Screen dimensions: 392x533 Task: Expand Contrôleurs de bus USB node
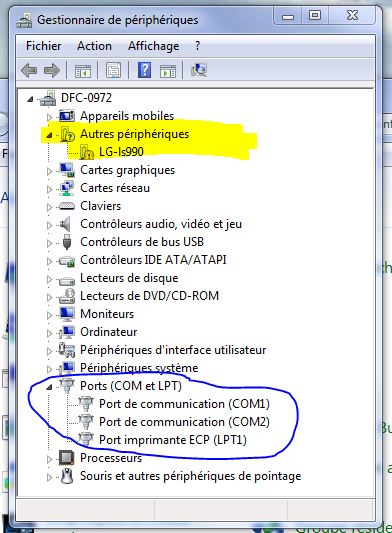50,243
